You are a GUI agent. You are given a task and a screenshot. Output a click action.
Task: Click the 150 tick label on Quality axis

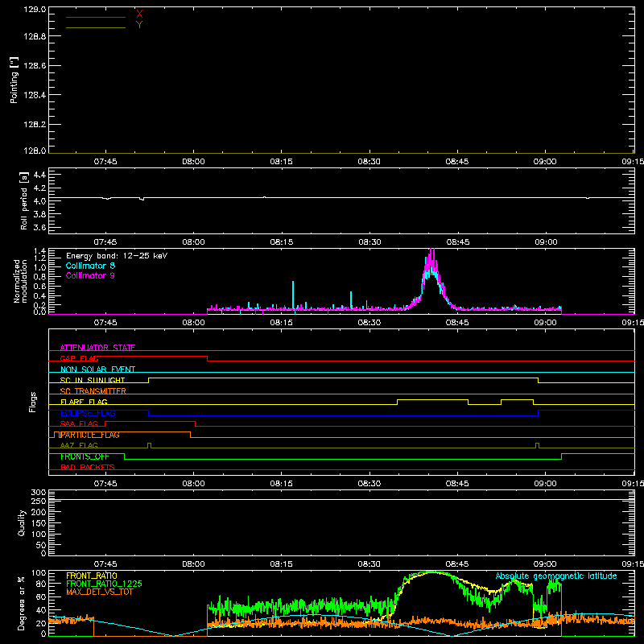tap(39, 523)
